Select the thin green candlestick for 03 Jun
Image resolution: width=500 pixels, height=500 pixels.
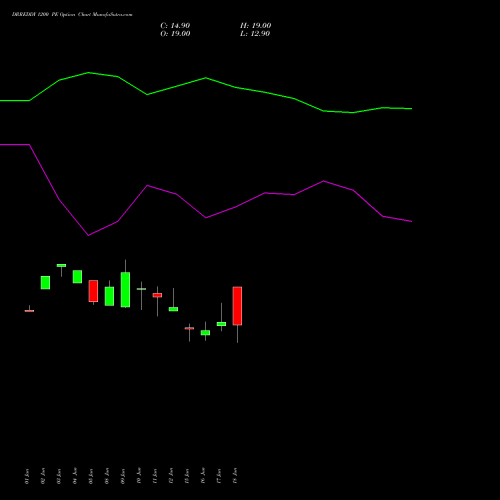tap(61, 266)
